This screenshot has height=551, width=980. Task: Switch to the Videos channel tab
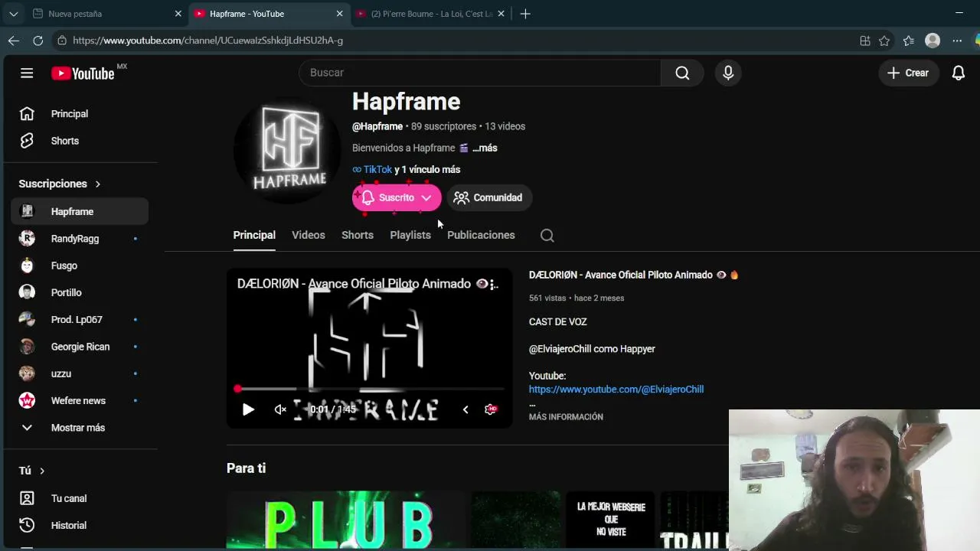point(309,235)
